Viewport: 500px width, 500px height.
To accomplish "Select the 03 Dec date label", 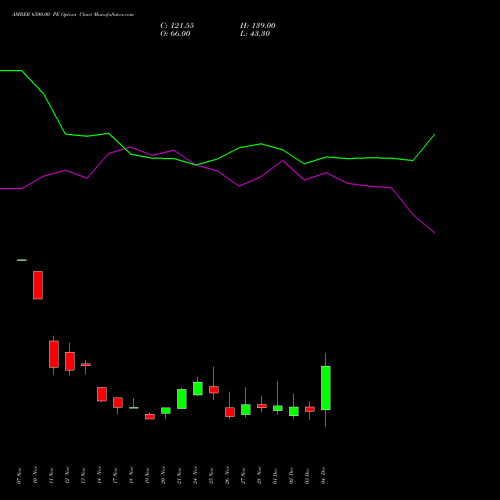I will click(307, 476).
